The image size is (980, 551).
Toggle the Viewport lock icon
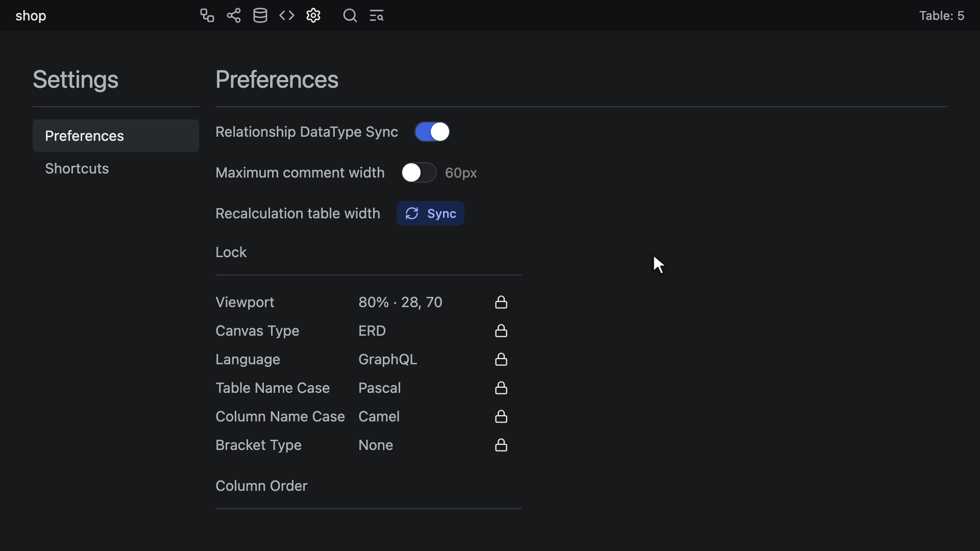[501, 302]
